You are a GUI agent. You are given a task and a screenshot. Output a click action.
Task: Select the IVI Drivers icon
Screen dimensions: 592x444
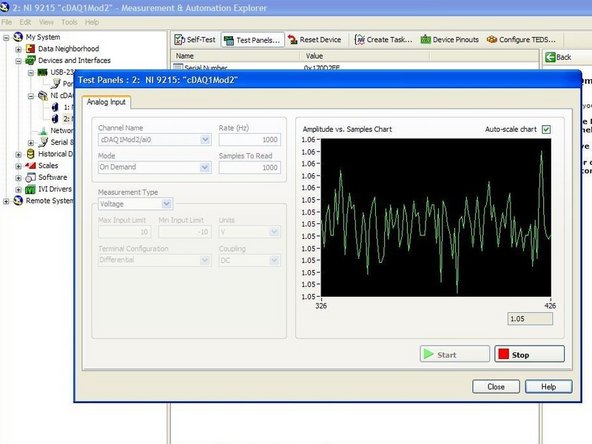(x=31, y=189)
